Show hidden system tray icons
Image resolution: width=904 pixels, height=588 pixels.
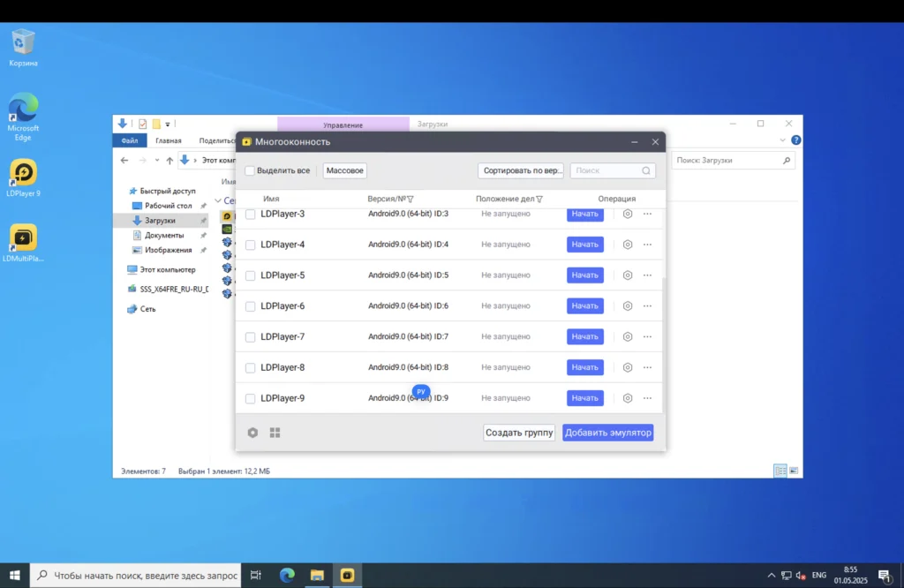[772, 575]
